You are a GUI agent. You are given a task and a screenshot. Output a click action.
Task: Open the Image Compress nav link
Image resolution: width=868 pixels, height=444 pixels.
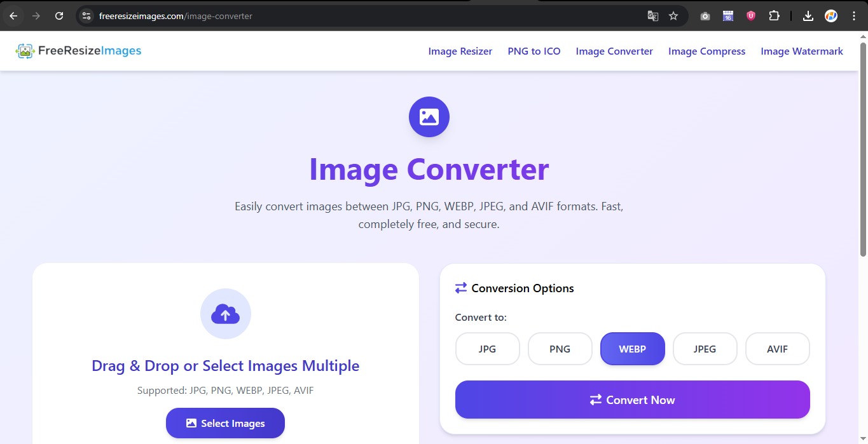pos(706,51)
